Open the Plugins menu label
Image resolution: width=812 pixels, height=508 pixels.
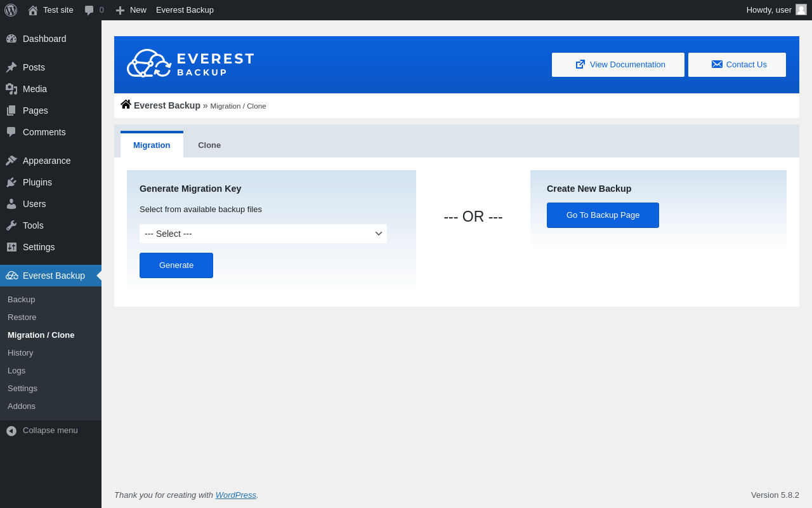click(37, 182)
